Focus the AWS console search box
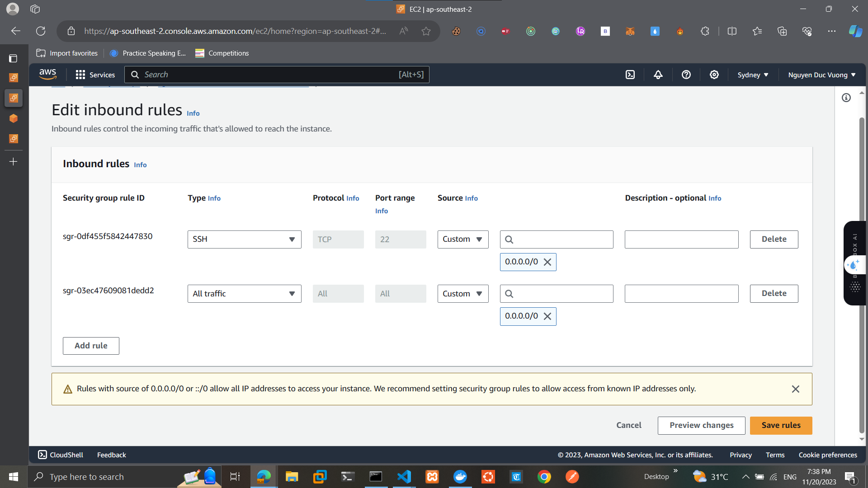Viewport: 868px width, 488px height. [x=277, y=75]
